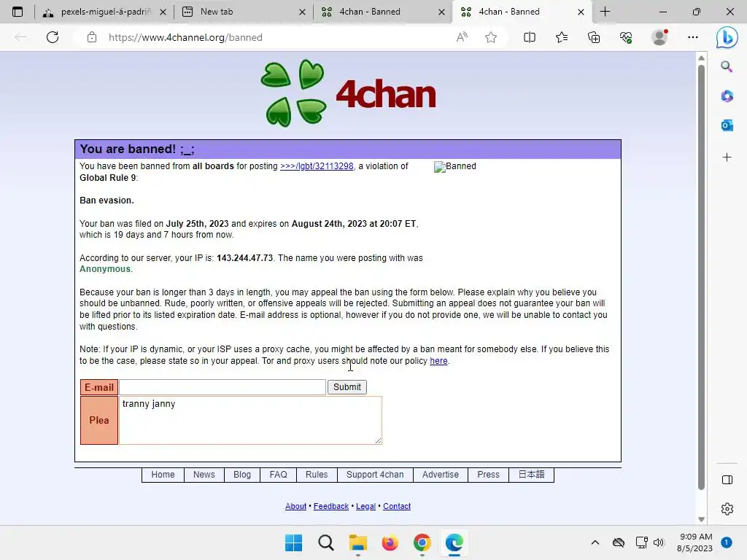Open Chrome from the taskbar

coord(422,542)
